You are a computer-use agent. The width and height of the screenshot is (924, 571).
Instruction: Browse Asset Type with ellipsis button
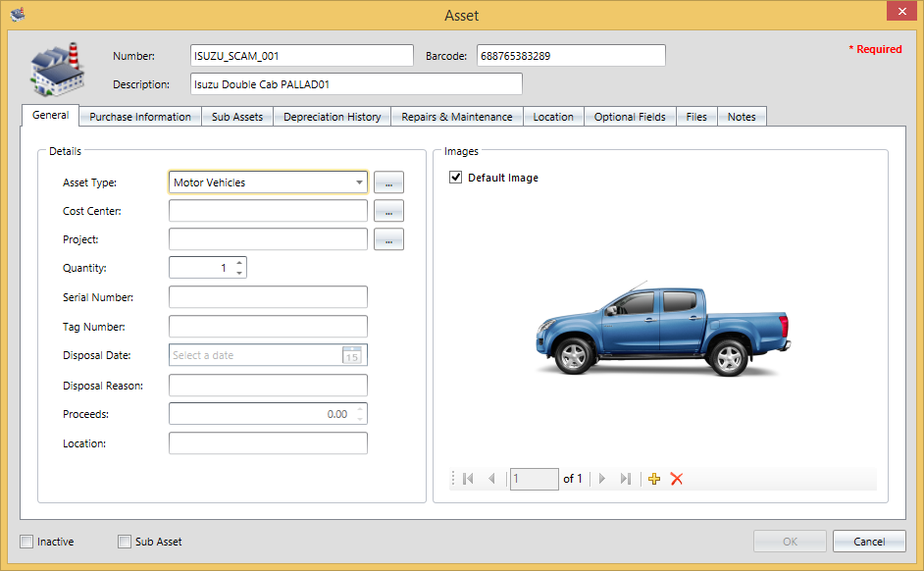click(389, 182)
